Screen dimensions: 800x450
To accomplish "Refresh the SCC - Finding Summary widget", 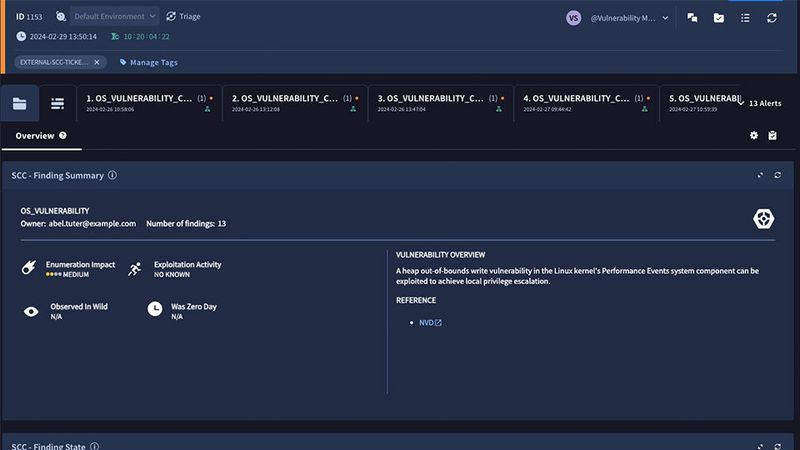I will point(778,175).
